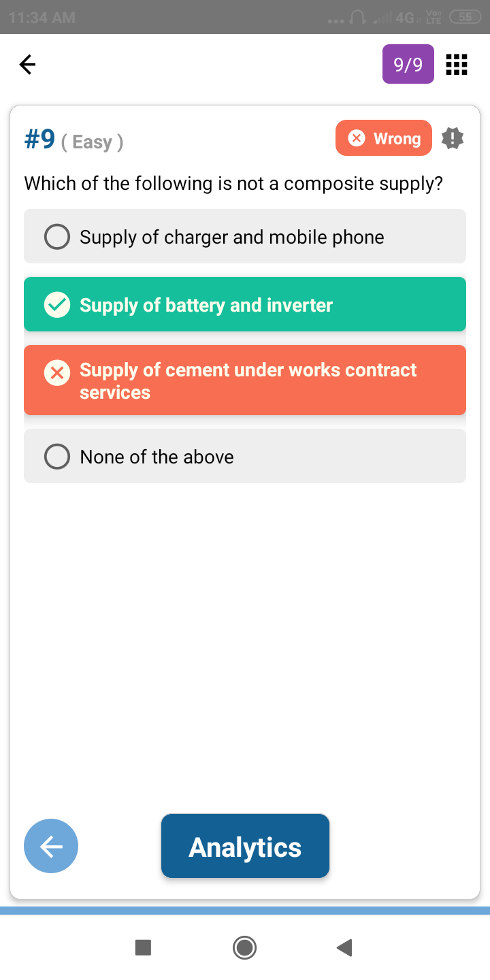This screenshot has height=980, width=490.
Task: Tap the Wrong status badge
Action: [x=384, y=138]
